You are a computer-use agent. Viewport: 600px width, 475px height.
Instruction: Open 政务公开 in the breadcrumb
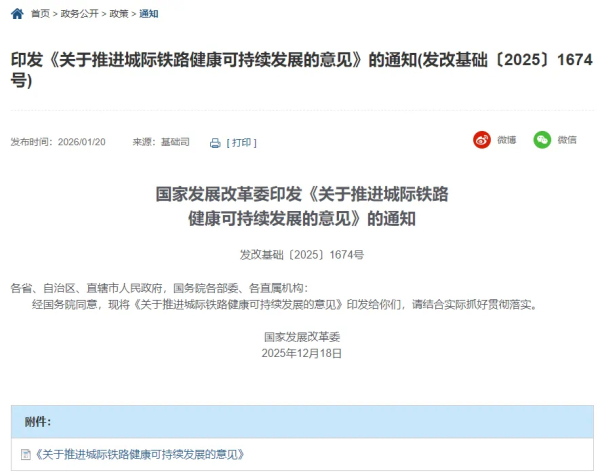80,14
